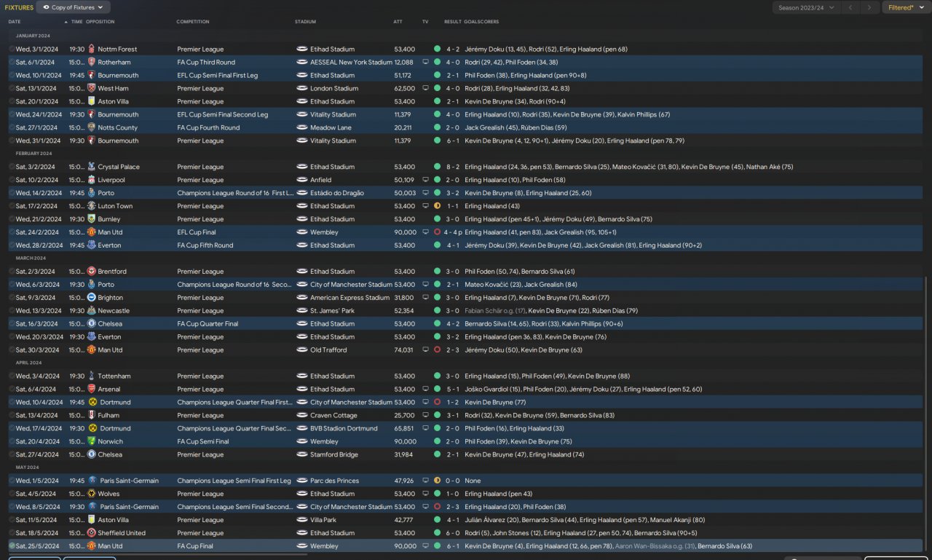Click the stadium icon beside Old Trafford

pyautogui.click(x=302, y=350)
